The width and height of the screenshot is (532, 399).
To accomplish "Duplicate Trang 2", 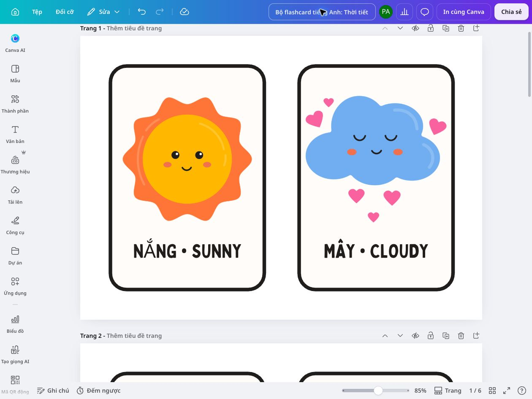I will (x=446, y=336).
